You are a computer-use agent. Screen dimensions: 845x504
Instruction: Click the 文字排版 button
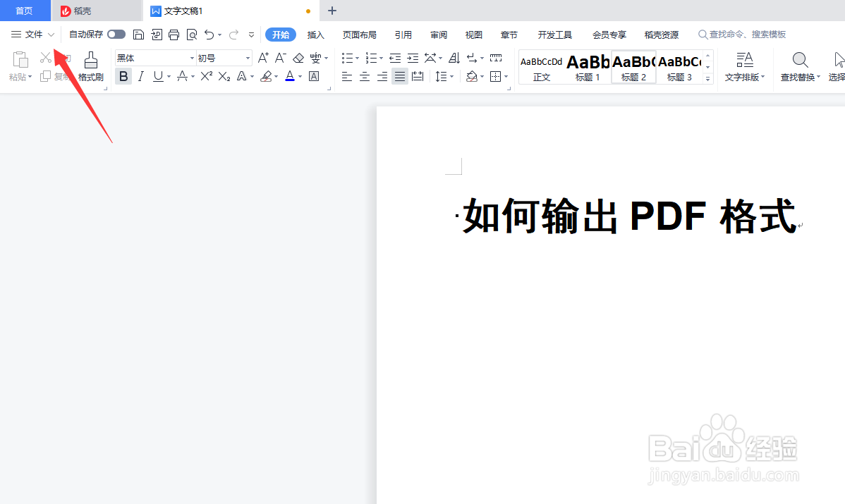point(744,67)
